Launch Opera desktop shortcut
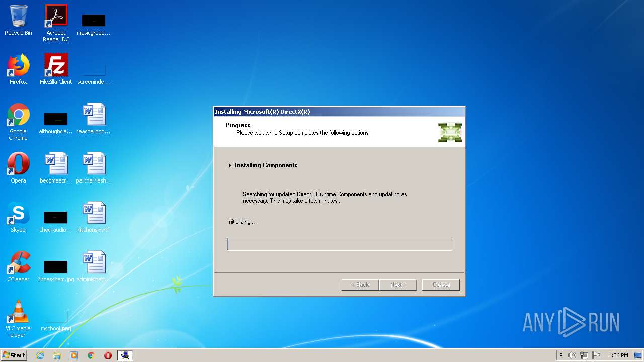Screen dimensions: 644x362 pos(18,168)
